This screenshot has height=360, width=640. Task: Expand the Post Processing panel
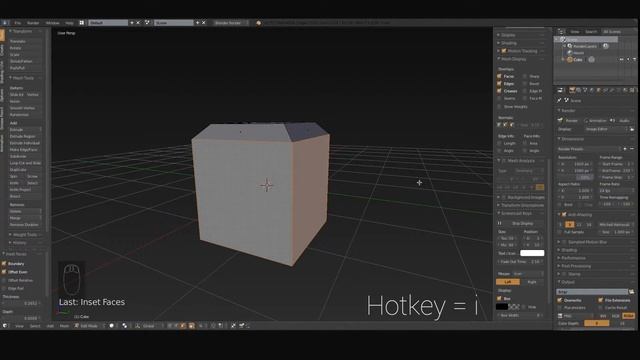click(x=576, y=266)
